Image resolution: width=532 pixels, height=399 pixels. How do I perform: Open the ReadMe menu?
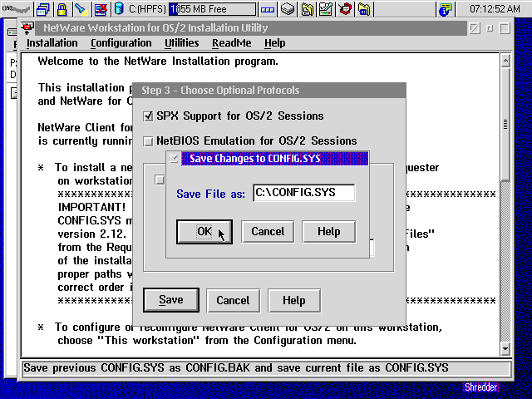pyautogui.click(x=232, y=43)
